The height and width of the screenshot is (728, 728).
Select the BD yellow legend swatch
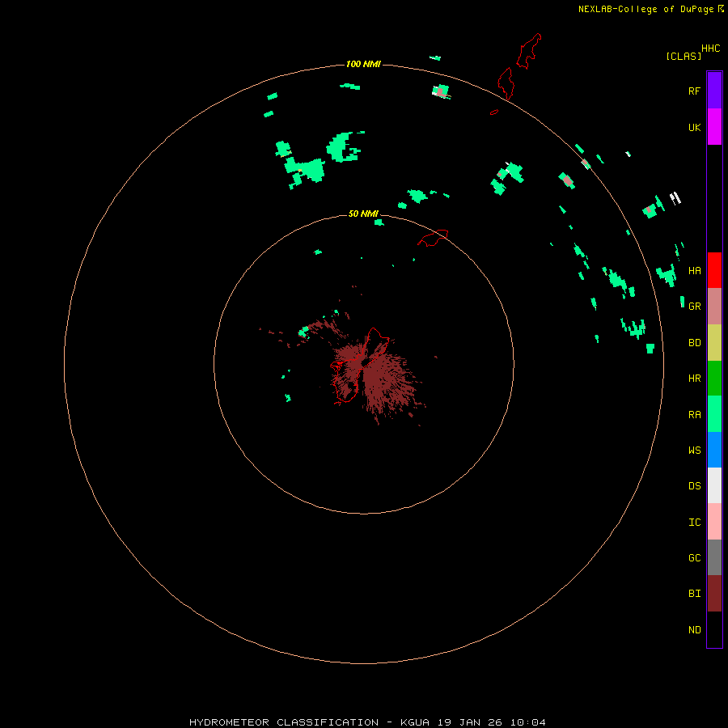[x=714, y=343]
